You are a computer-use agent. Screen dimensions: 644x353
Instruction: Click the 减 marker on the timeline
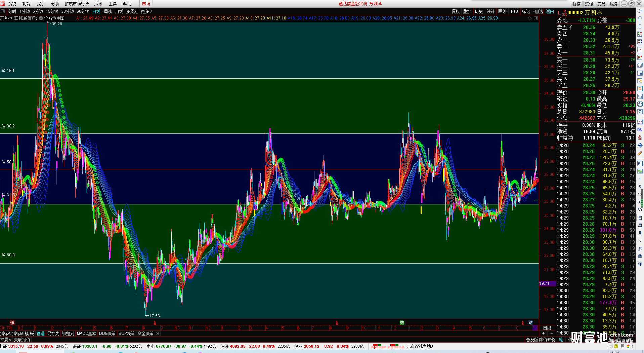point(402,323)
